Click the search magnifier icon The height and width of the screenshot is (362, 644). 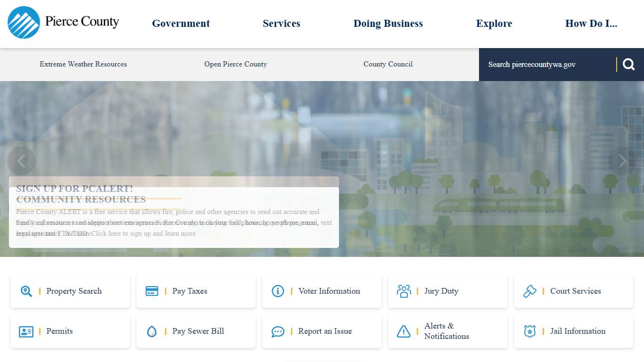coord(628,65)
